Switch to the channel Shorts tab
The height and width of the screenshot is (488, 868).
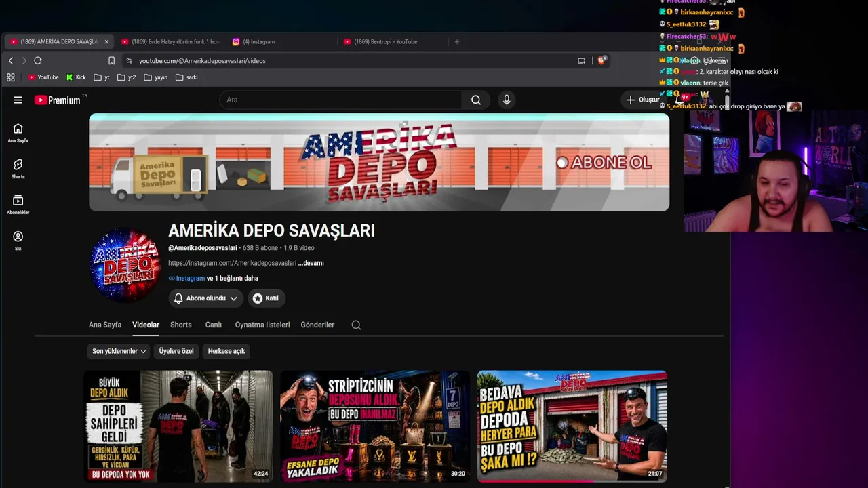181,325
